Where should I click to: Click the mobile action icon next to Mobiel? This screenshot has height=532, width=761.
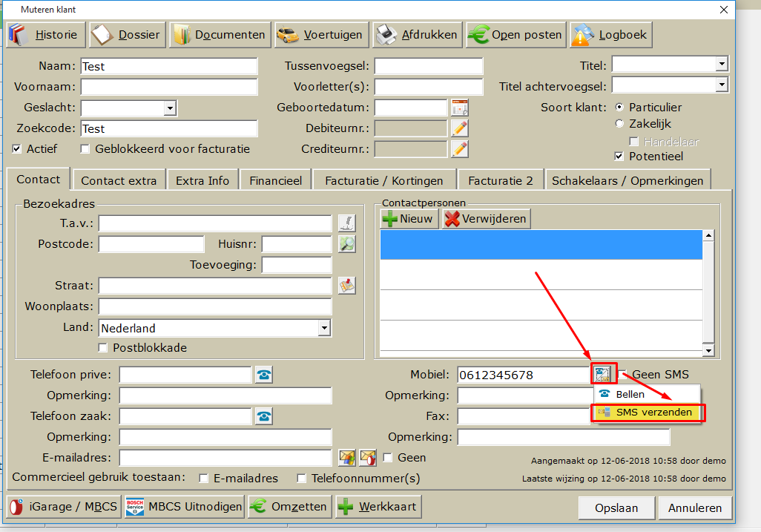click(x=602, y=374)
